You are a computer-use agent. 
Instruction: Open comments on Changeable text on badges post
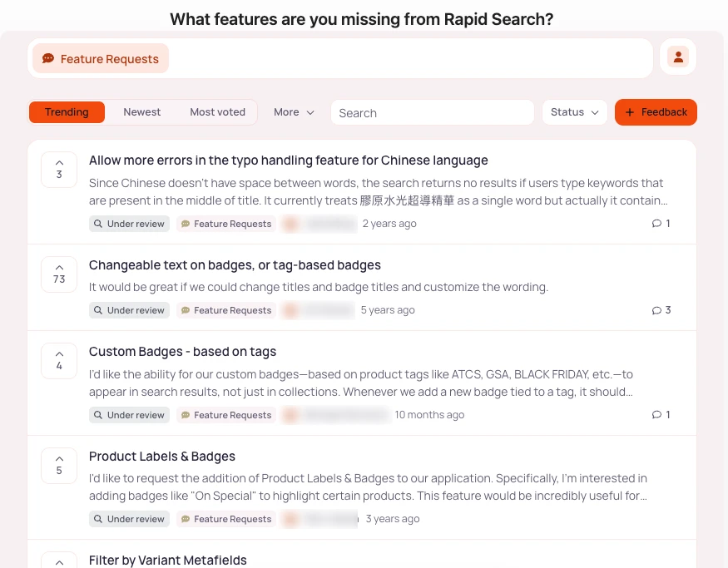[x=661, y=310]
